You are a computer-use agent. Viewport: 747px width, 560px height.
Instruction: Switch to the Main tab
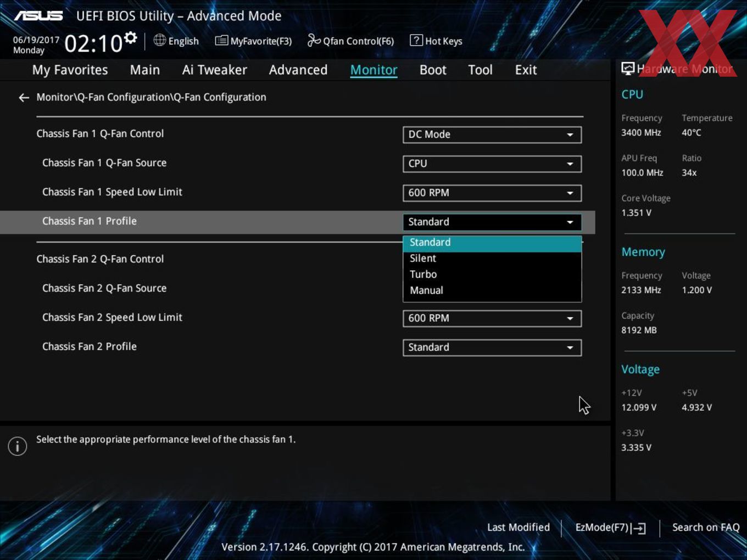(x=145, y=70)
